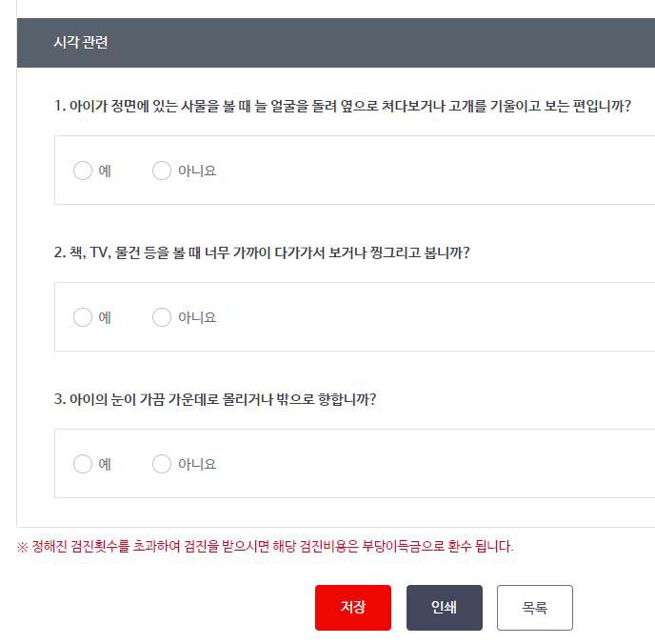
Task: Click the red 부당이득금 warning notice
Action: point(266,547)
